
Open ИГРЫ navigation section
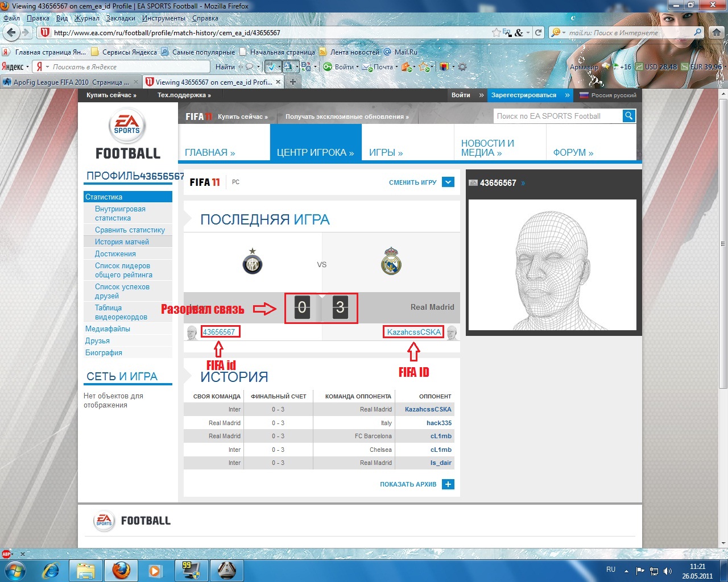[386, 152]
